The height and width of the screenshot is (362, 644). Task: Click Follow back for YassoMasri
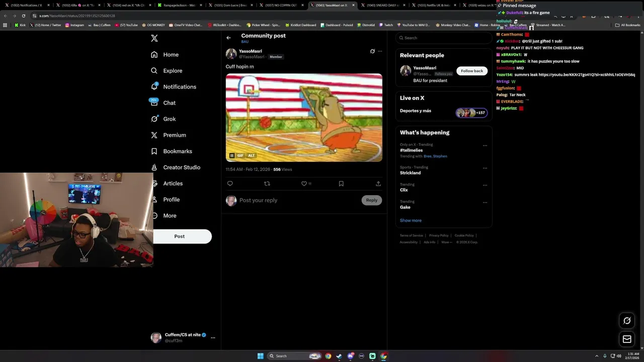pyautogui.click(x=472, y=71)
